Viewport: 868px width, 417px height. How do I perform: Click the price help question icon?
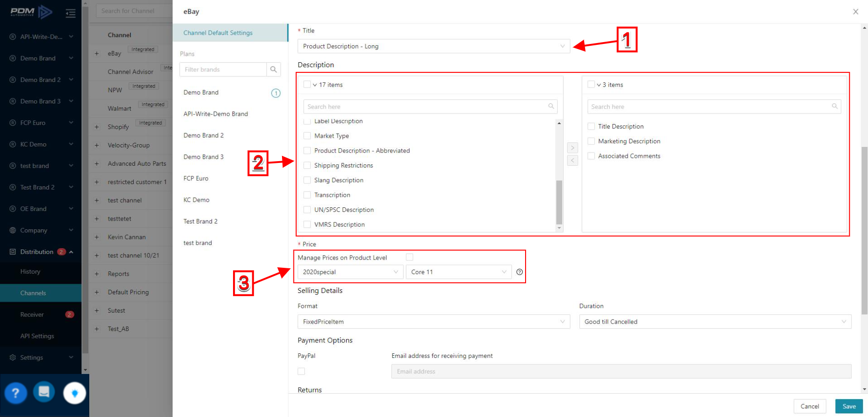click(x=520, y=272)
